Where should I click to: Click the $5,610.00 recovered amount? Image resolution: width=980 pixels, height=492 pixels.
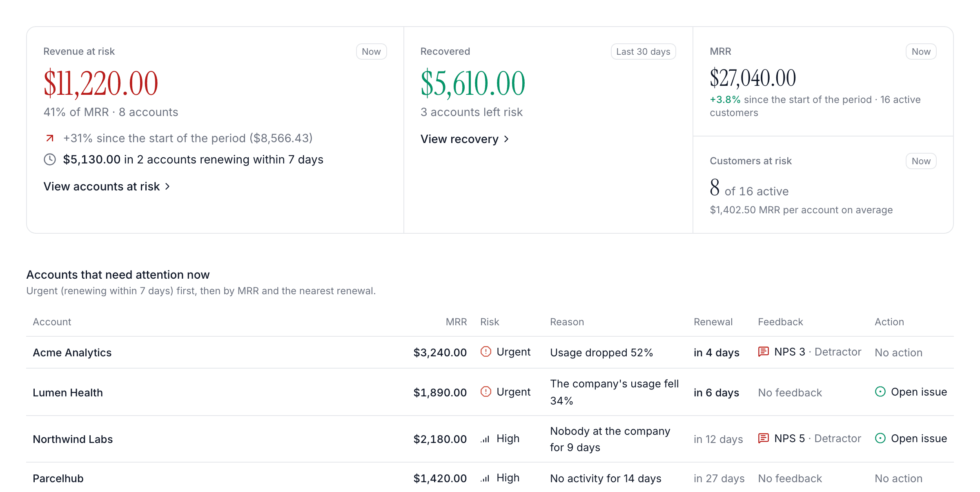point(473,83)
